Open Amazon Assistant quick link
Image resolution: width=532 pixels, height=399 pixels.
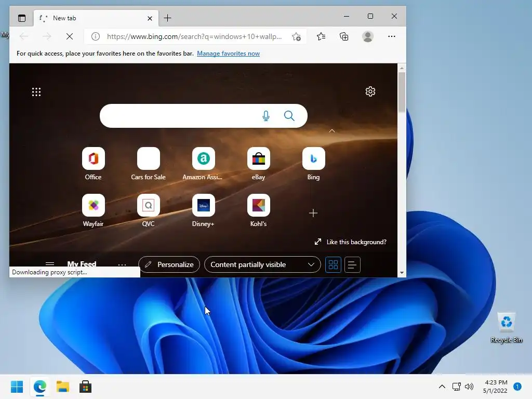203,164
